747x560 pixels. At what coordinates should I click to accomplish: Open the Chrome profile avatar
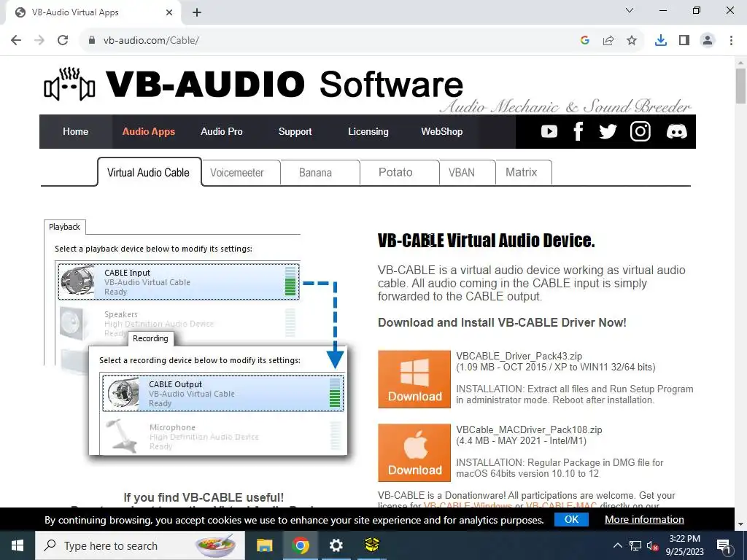coord(708,41)
